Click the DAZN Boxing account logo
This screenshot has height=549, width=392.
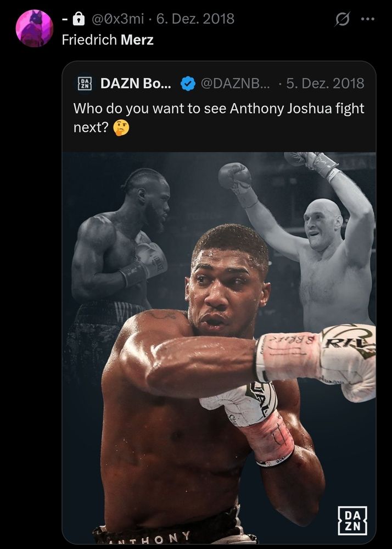[85, 83]
